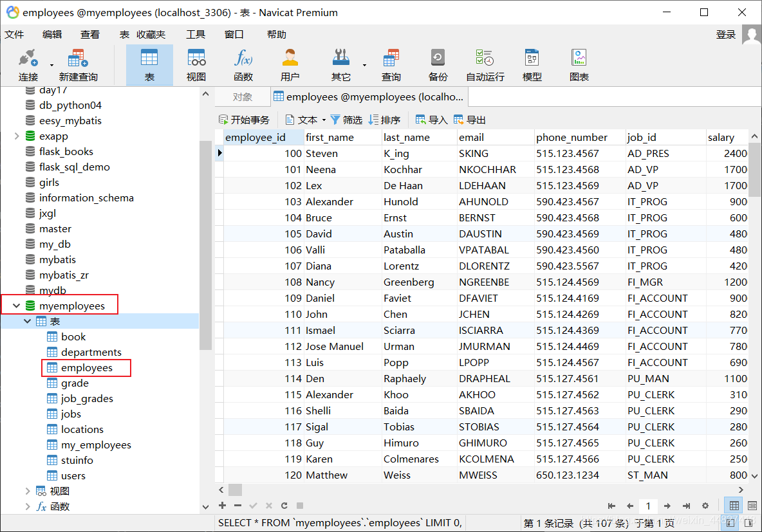Image resolution: width=762 pixels, height=532 pixels.
Task: Click the tree panel scrollbar up arrow
Action: pyautogui.click(x=205, y=94)
